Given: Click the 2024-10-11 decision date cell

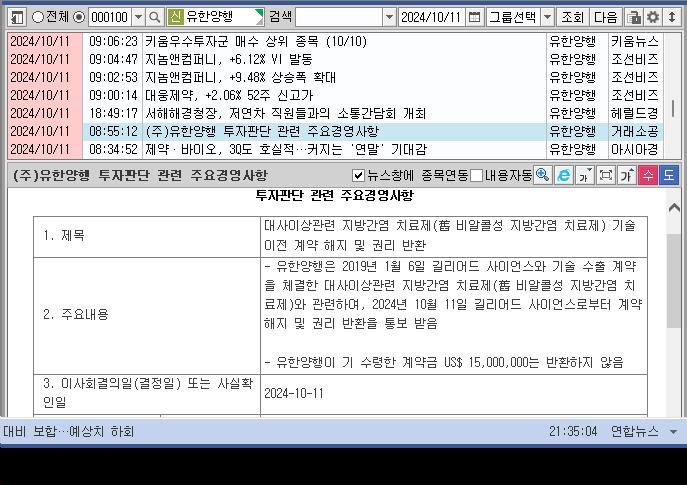Looking at the screenshot, I should pyautogui.click(x=454, y=393).
